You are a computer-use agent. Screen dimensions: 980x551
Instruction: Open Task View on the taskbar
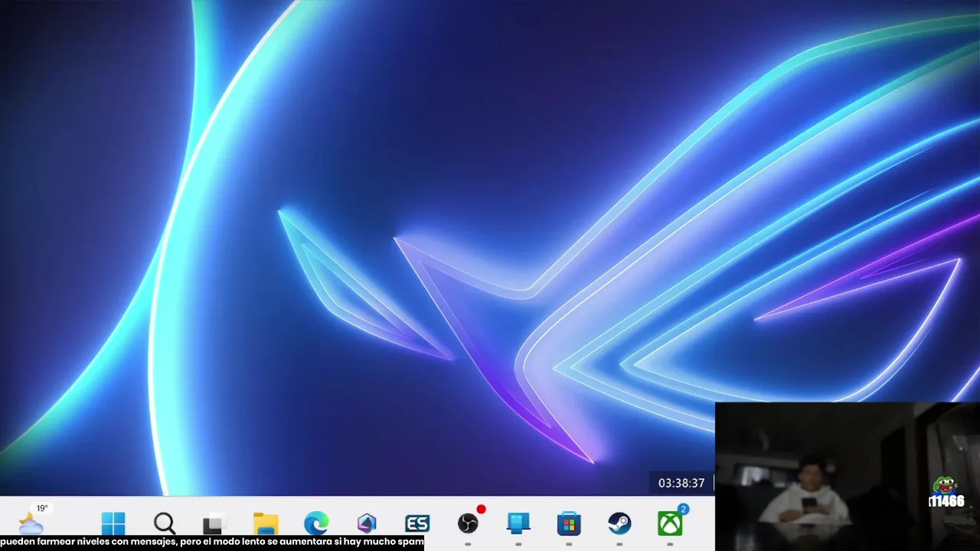pos(214,523)
